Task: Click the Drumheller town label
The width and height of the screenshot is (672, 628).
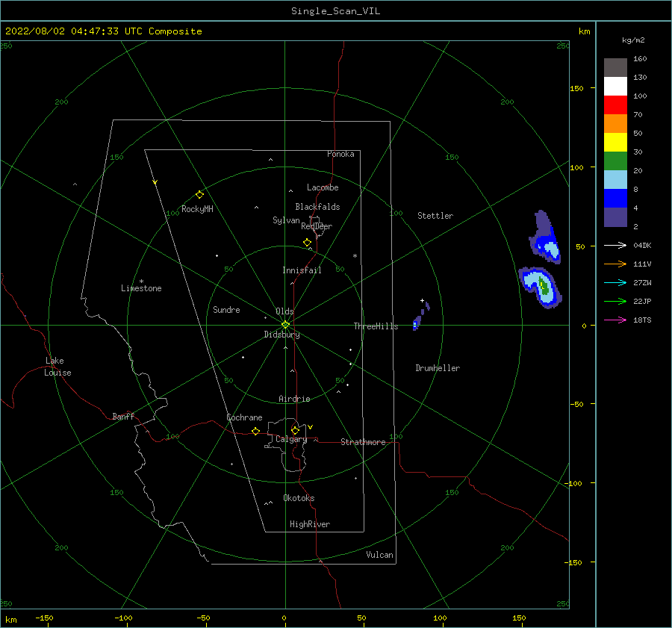Action: (x=438, y=368)
